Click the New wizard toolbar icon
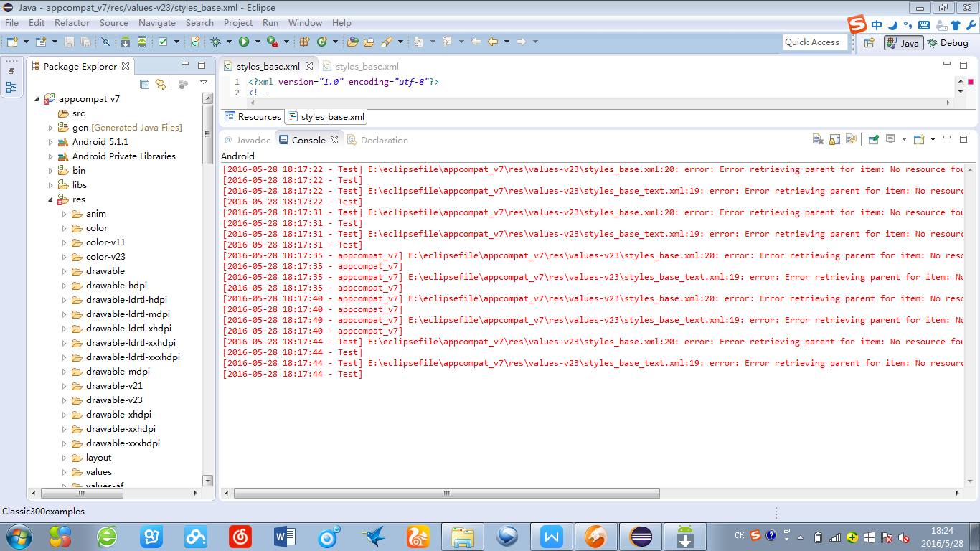 pos(12,42)
